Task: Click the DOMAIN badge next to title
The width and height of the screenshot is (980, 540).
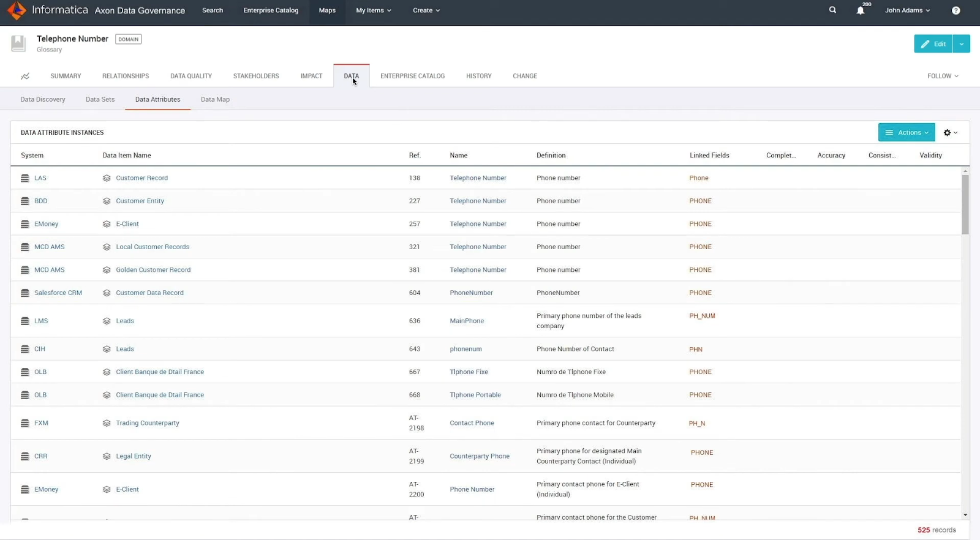Action: (x=128, y=39)
